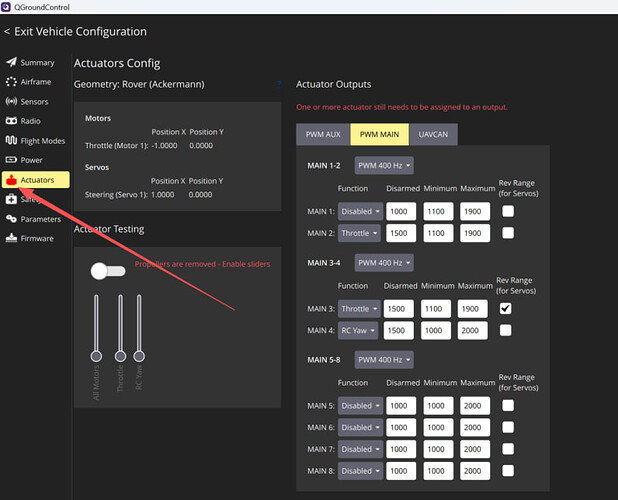
Task: Click MAIN 2 Minimum value field
Action: (438, 233)
